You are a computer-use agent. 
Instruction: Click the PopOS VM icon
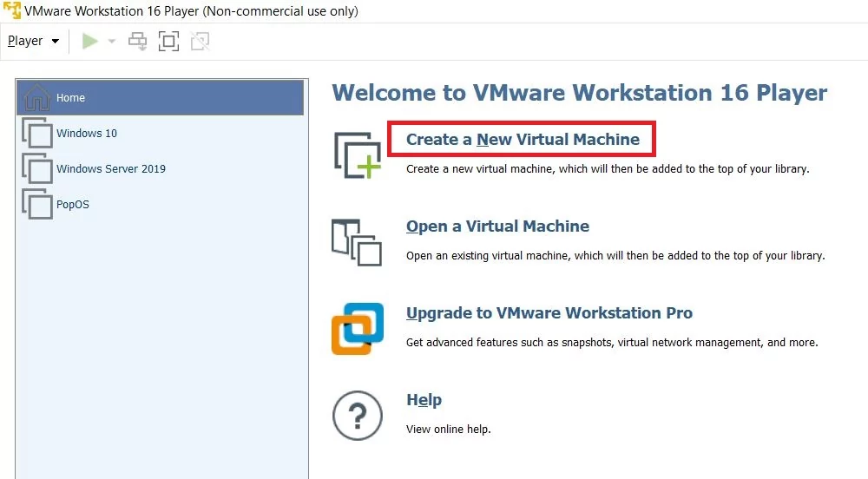tap(37, 204)
